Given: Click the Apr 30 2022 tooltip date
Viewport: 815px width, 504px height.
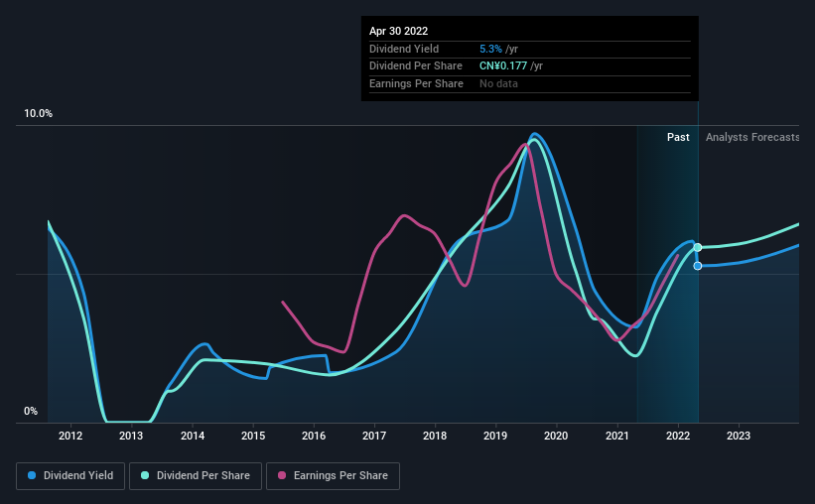Looking at the screenshot, I should (x=399, y=31).
